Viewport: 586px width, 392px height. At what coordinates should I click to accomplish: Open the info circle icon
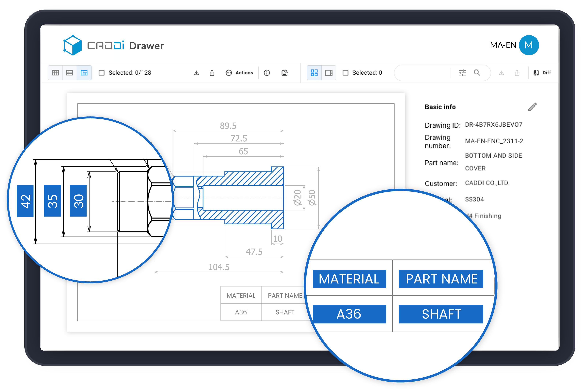(267, 73)
